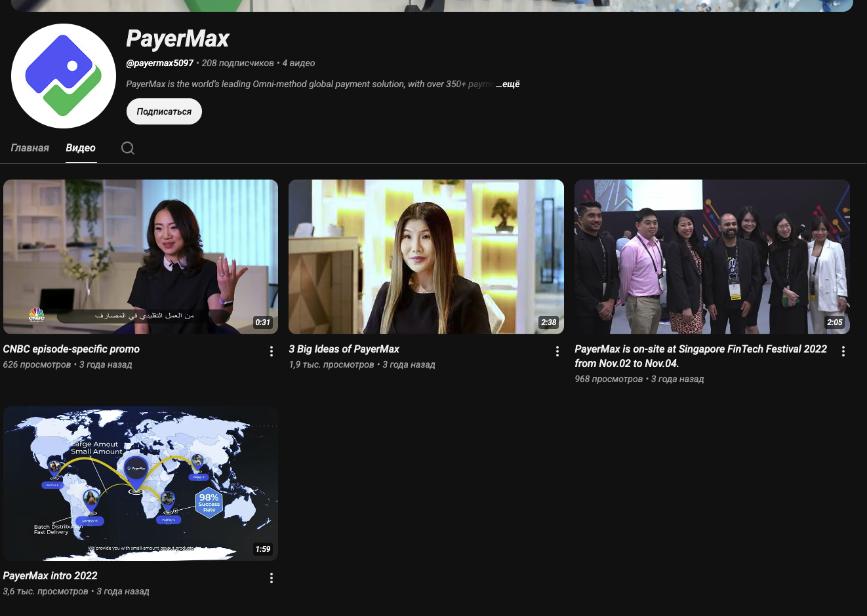Play the 3 Big Ideas thumbnail

coord(426,257)
